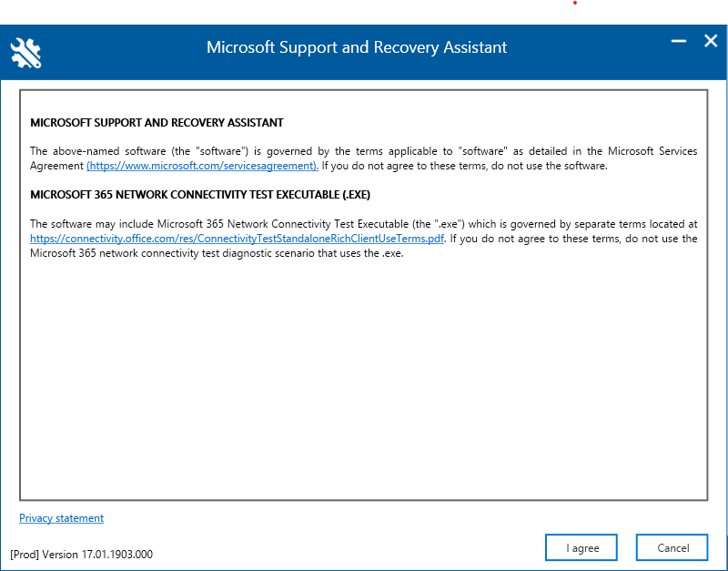
Task: Click the line ending "scenario that uses the .exe."
Action: (x=217, y=253)
